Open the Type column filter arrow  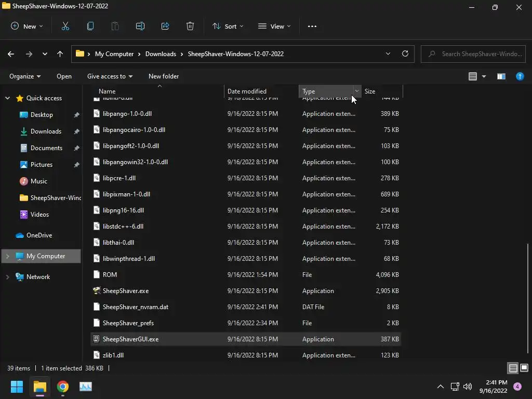[x=356, y=91]
